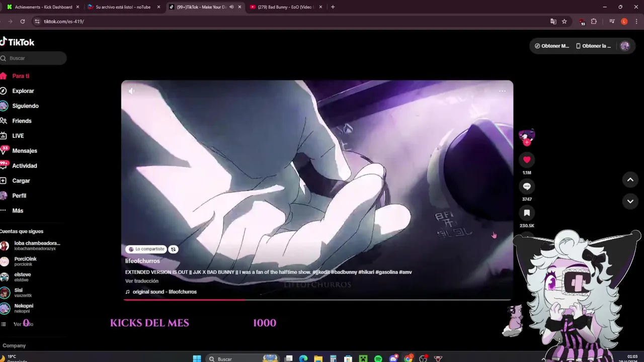Mute the TikTok tab audio icon
The image size is (644, 362).
coord(231,7)
